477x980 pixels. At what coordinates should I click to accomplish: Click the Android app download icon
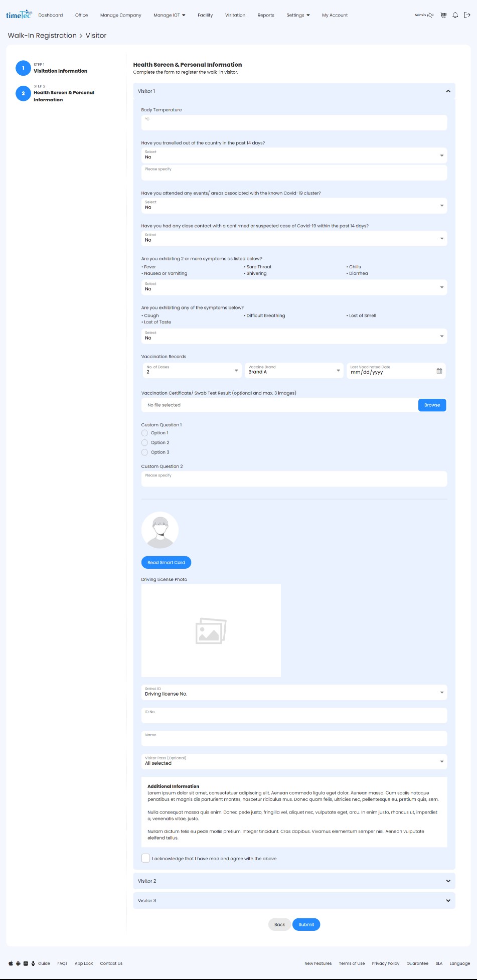click(18, 963)
